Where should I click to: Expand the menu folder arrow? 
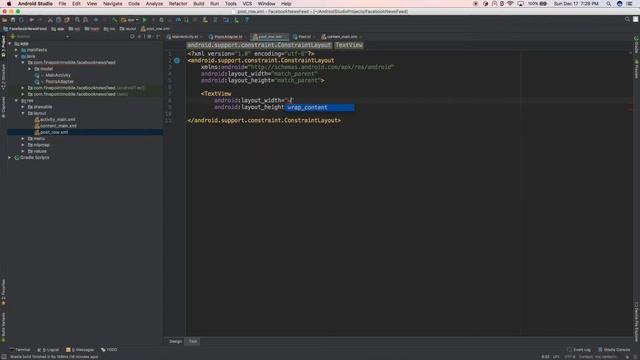point(23,138)
